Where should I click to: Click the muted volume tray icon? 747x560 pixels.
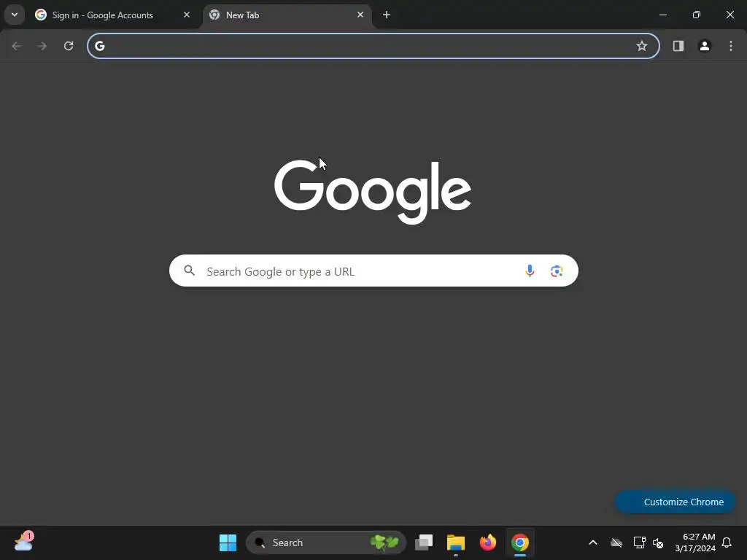pos(658,542)
